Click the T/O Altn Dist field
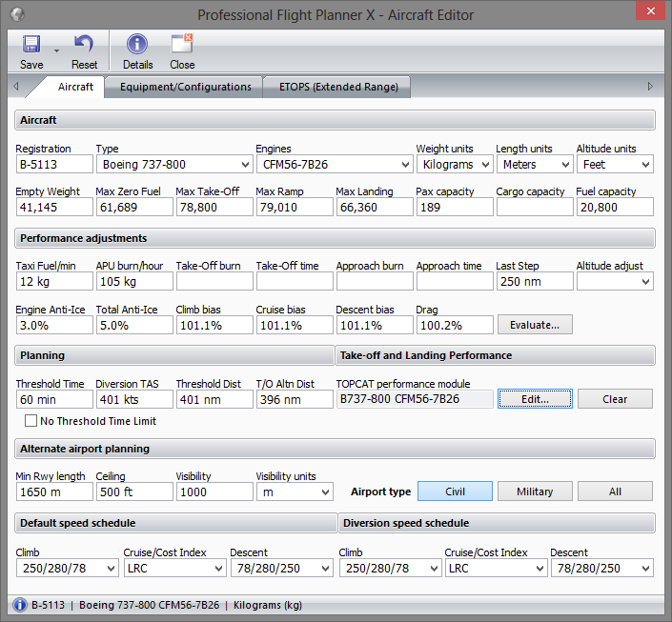The width and height of the screenshot is (672, 622). (x=295, y=399)
